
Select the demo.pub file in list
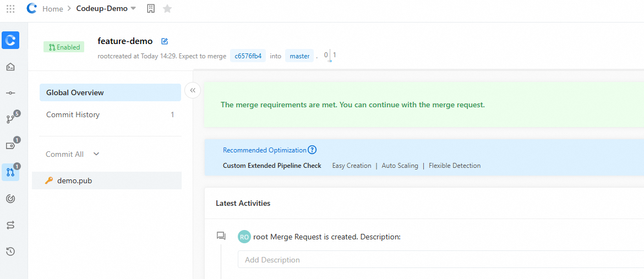pos(74,180)
